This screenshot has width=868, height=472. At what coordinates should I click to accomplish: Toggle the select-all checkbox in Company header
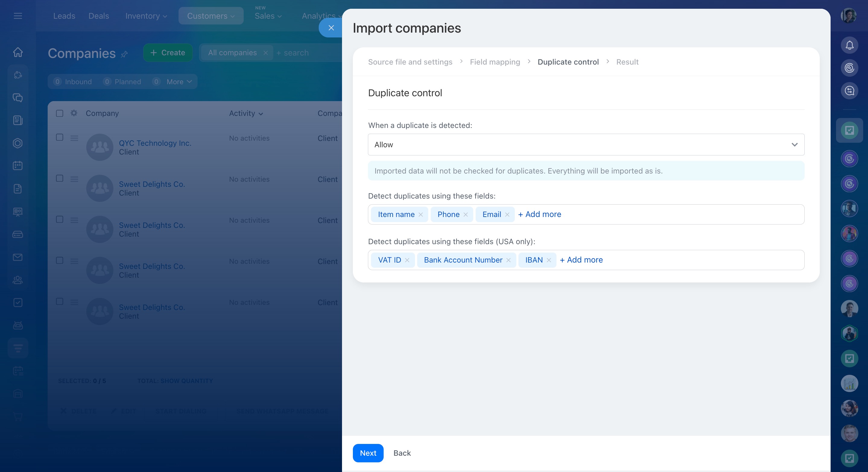[x=60, y=113]
